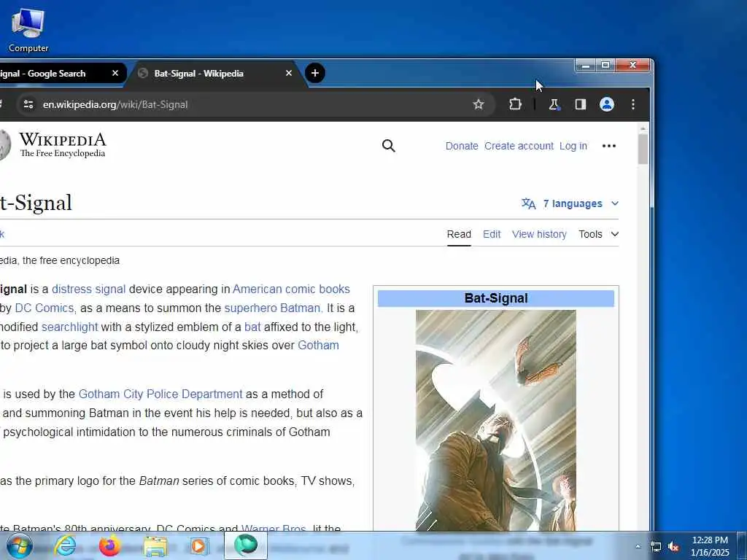Click the active browser taskbar button

coord(246,545)
